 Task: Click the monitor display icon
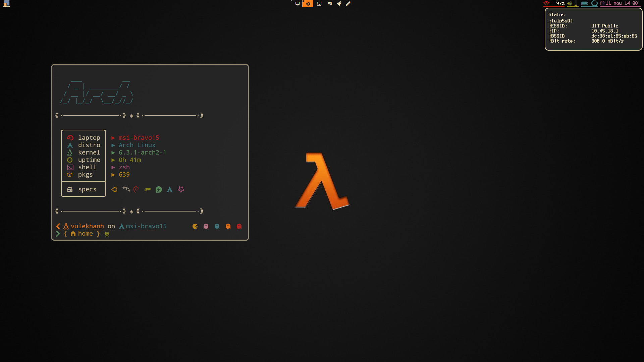[298, 4]
